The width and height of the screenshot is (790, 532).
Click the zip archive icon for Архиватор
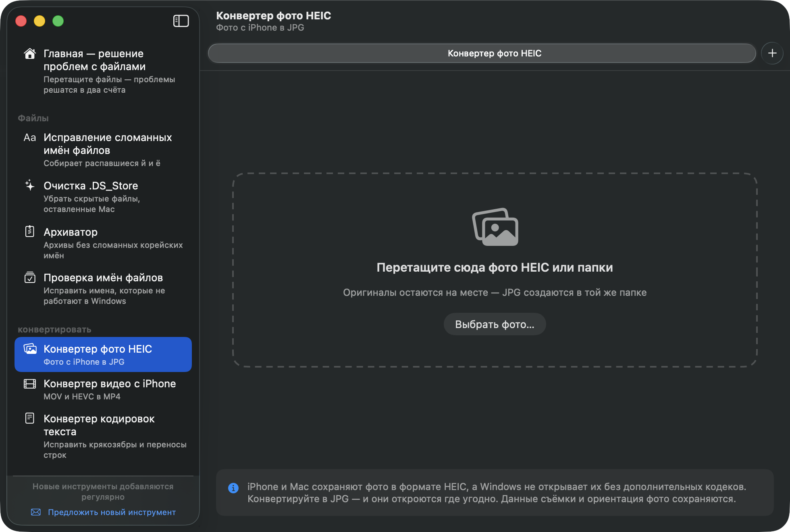click(x=30, y=231)
